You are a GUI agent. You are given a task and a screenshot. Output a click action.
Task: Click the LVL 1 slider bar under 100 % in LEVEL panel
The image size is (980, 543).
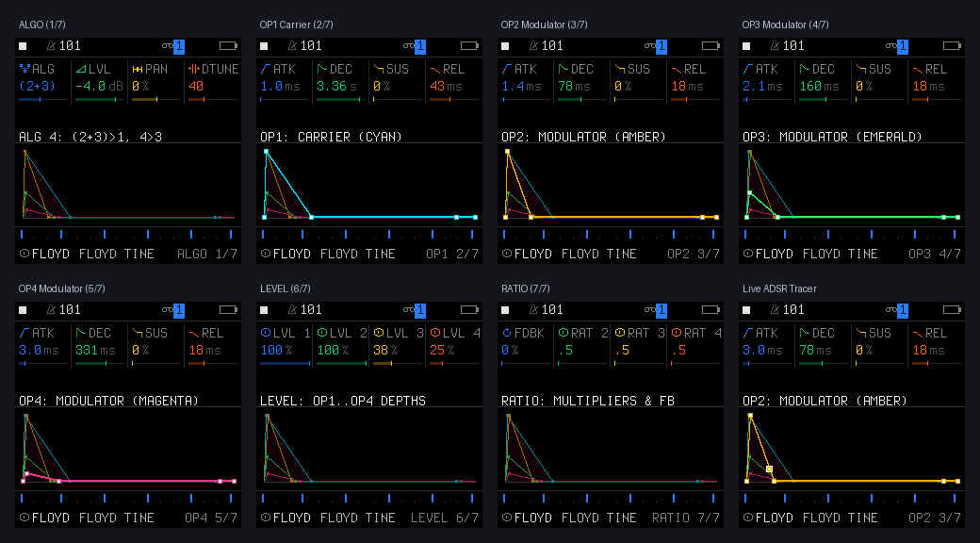(x=285, y=364)
